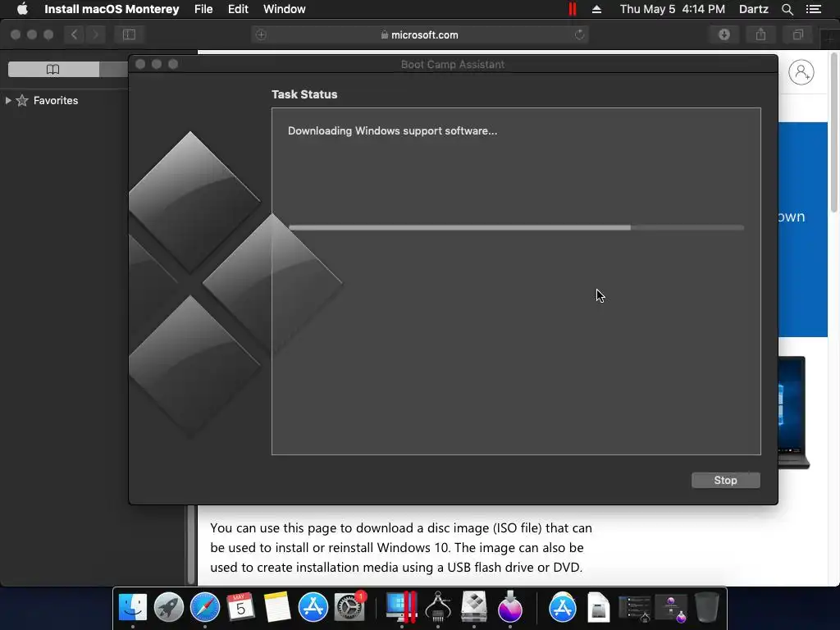Expand the Favorites folder

8,100
